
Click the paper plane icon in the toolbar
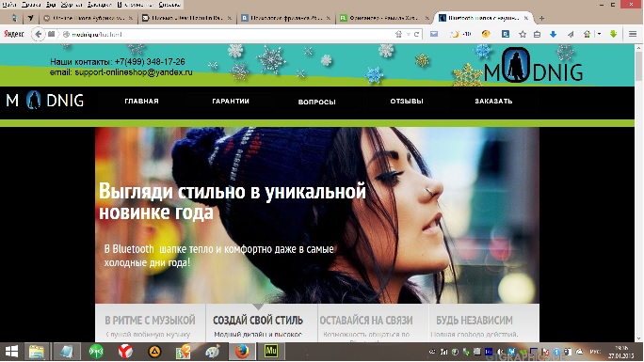click(571, 34)
